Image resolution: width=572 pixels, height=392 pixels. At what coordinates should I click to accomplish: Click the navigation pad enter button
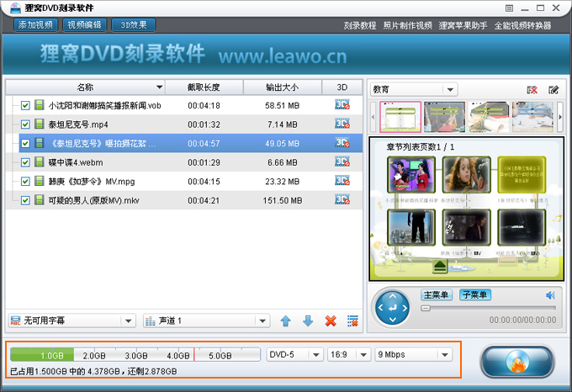coord(393,308)
